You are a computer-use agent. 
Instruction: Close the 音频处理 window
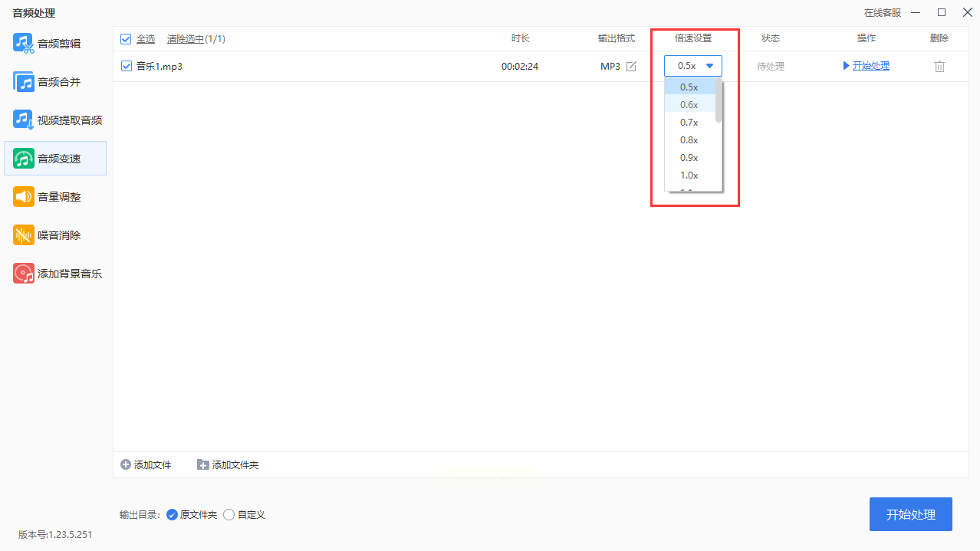(x=966, y=12)
